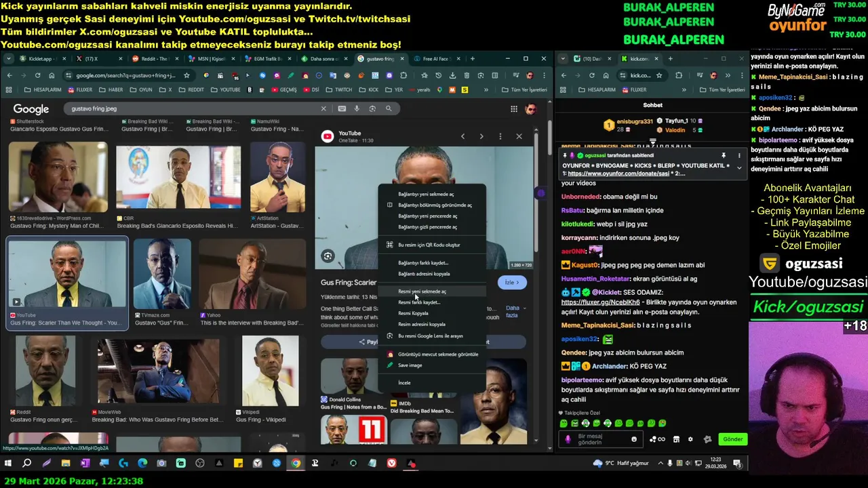
Task: Show hidden system tray icons
Action: [x=660, y=464]
